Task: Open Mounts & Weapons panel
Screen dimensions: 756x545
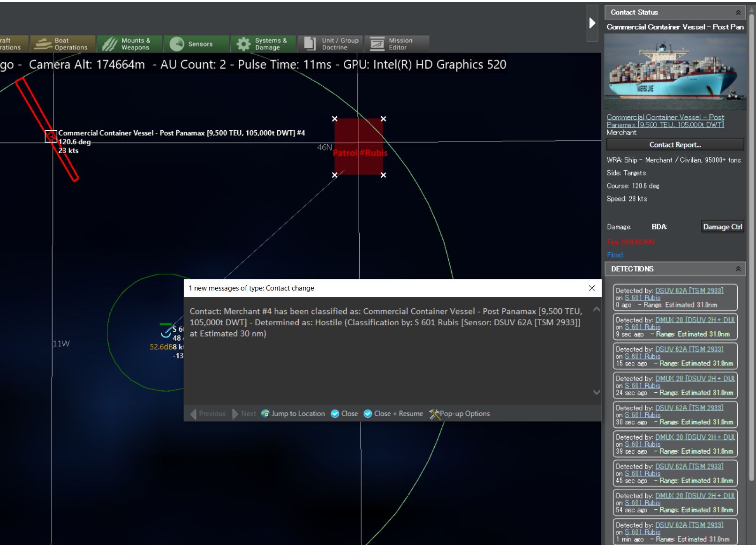Action: tap(129, 44)
